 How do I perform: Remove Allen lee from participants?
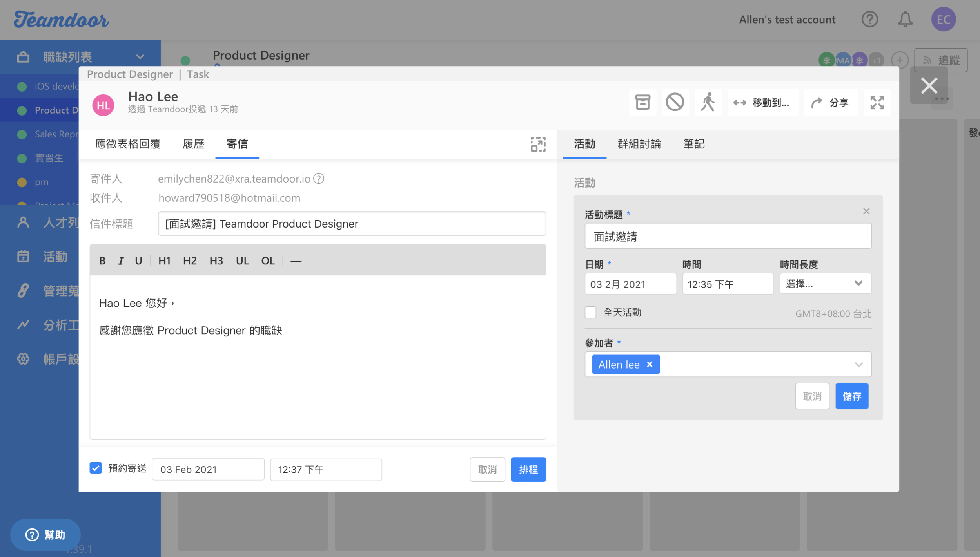pyautogui.click(x=650, y=365)
